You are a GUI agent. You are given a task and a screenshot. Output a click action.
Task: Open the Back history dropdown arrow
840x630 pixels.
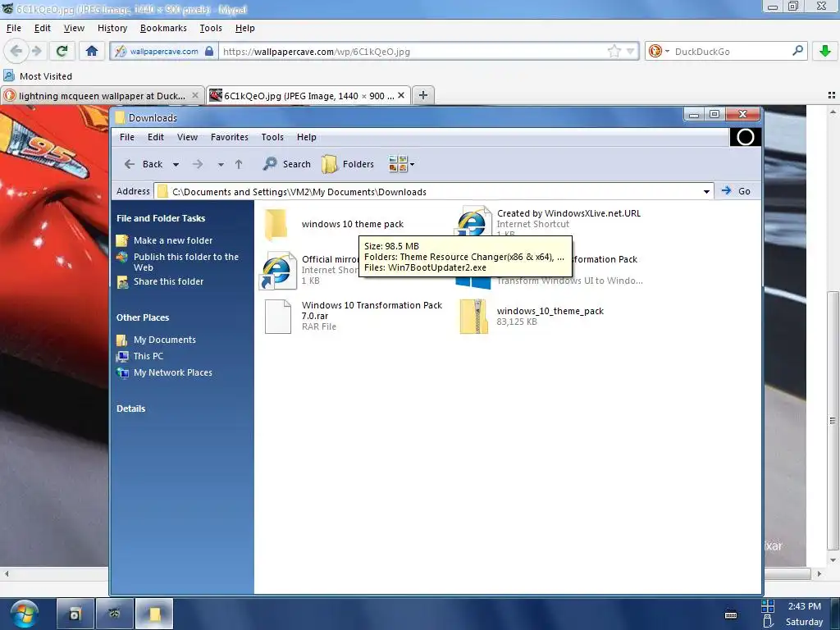pyautogui.click(x=176, y=164)
